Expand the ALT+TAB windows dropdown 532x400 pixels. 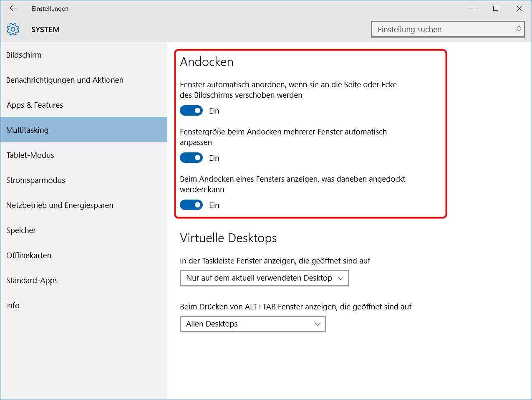[x=252, y=324]
